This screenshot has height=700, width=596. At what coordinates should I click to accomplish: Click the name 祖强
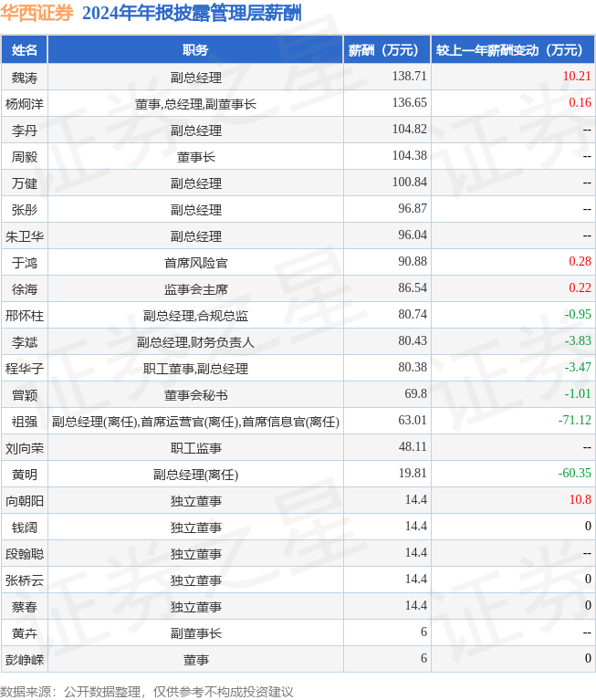(25, 422)
